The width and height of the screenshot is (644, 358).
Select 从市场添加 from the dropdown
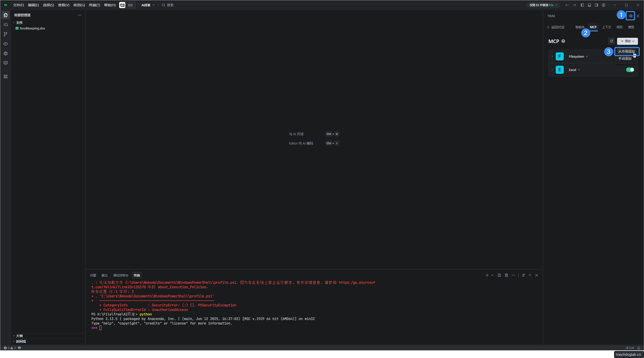pos(626,51)
